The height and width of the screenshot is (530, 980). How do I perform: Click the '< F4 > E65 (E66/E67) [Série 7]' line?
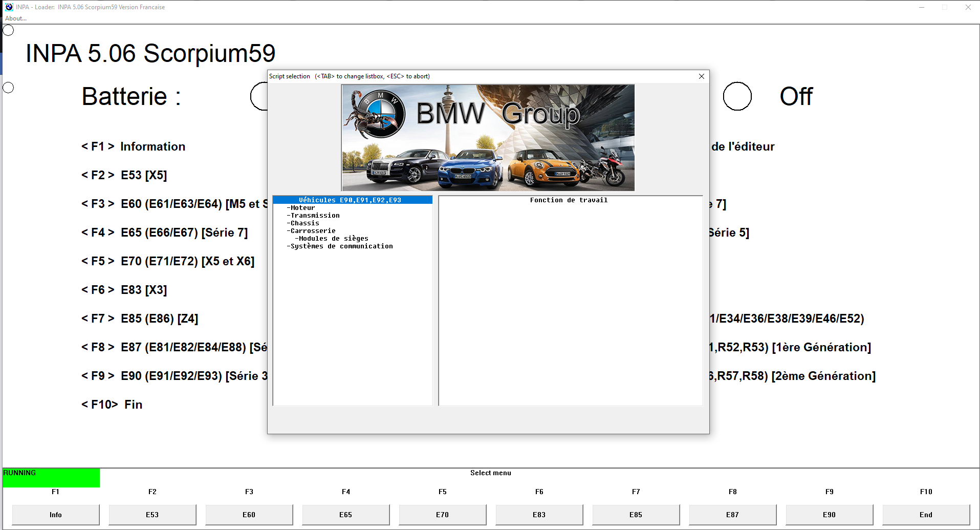pos(165,232)
